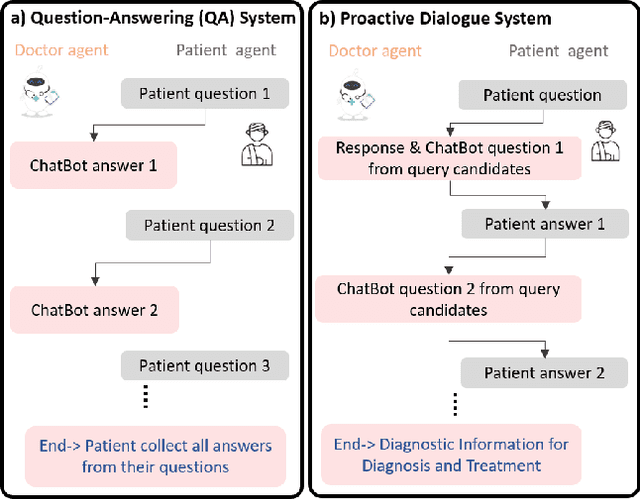Screen dimensions: 640x499
Task: Click the Patient answer 2 box
Action: click(x=544, y=373)
